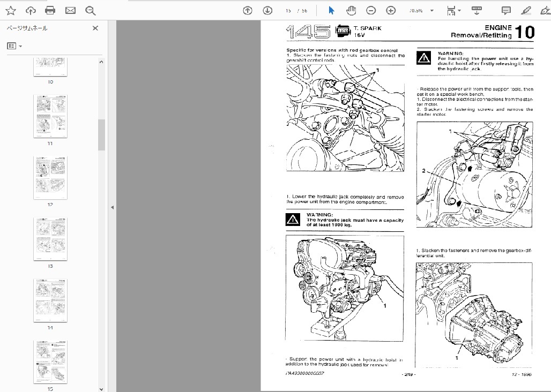Viewport: 551px width, 392px height.
Task: Click the gearshift control rods diagram
Action: pyautogui.click(x=345, y=118)
